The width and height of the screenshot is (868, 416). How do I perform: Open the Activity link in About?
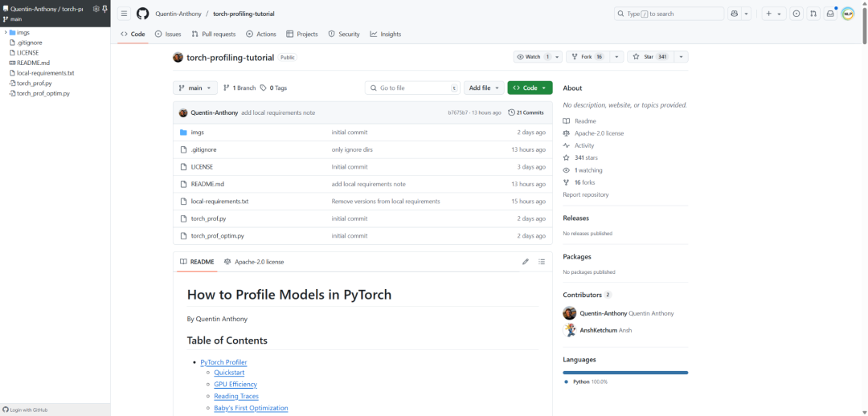click(584, 145)
